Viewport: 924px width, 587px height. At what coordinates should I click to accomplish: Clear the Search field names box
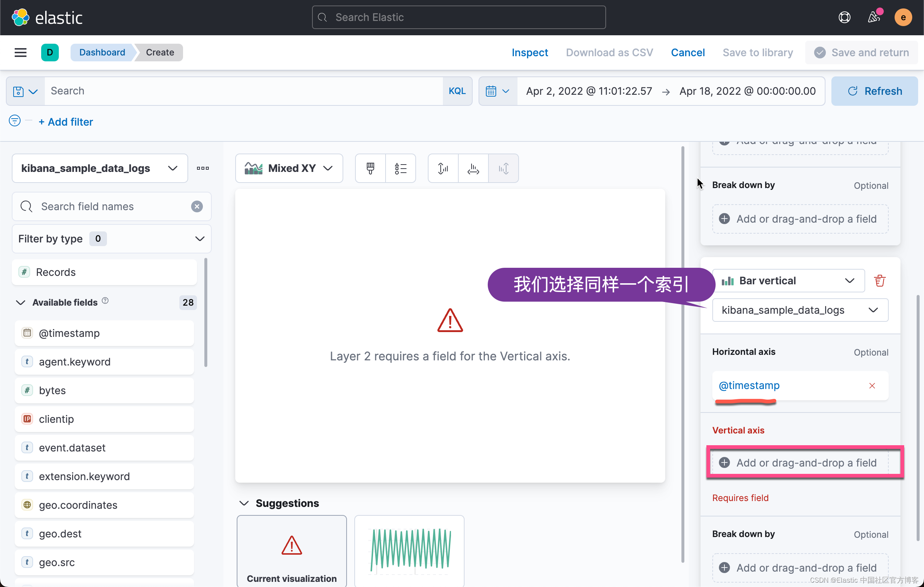tap(197, 206)
